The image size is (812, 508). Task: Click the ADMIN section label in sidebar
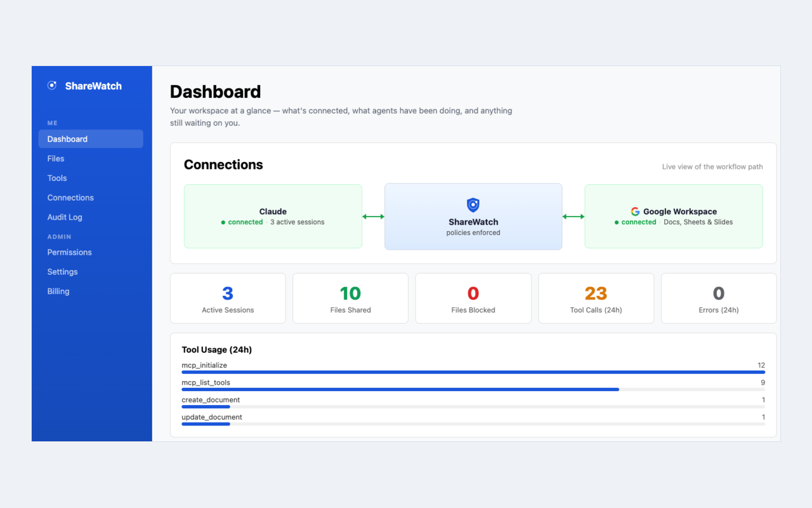point(60,237)
